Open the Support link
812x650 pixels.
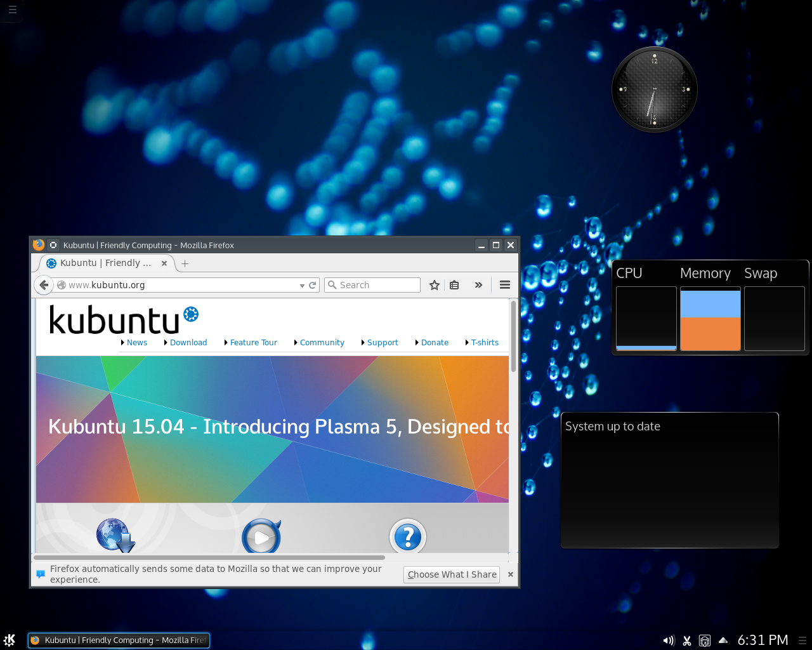point(383,342)
